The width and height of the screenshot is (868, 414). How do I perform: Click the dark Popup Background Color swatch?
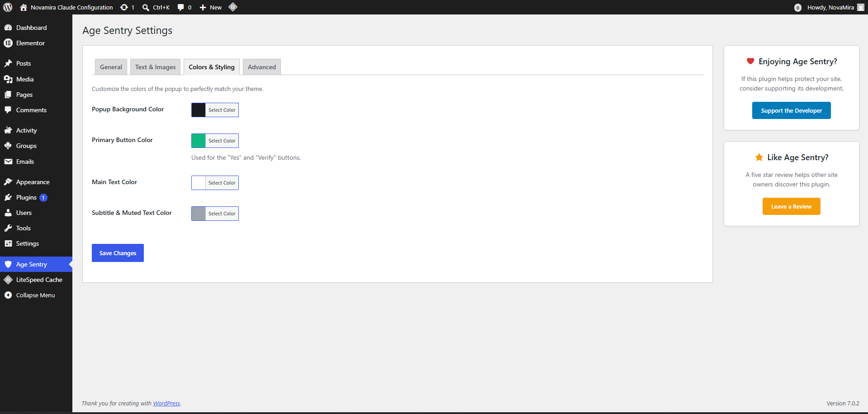(x=199, y=110)
